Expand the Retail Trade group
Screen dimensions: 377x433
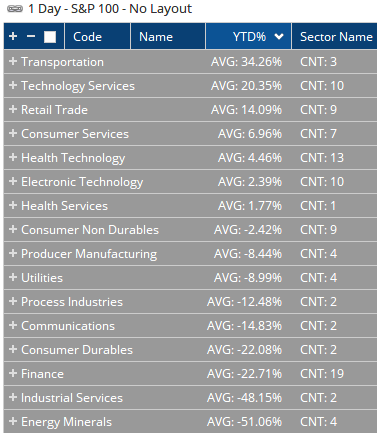click(13, 109)
